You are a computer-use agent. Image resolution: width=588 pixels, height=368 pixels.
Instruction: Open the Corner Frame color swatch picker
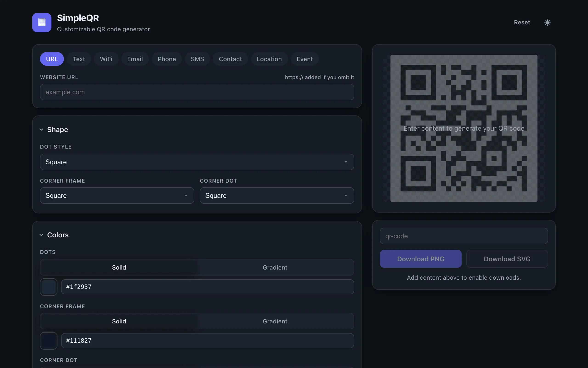pos(49,341)
